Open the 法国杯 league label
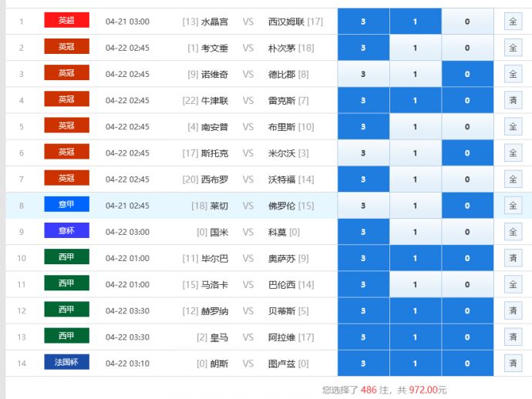Viewport: 532px width, 399px height. [66, 362]
